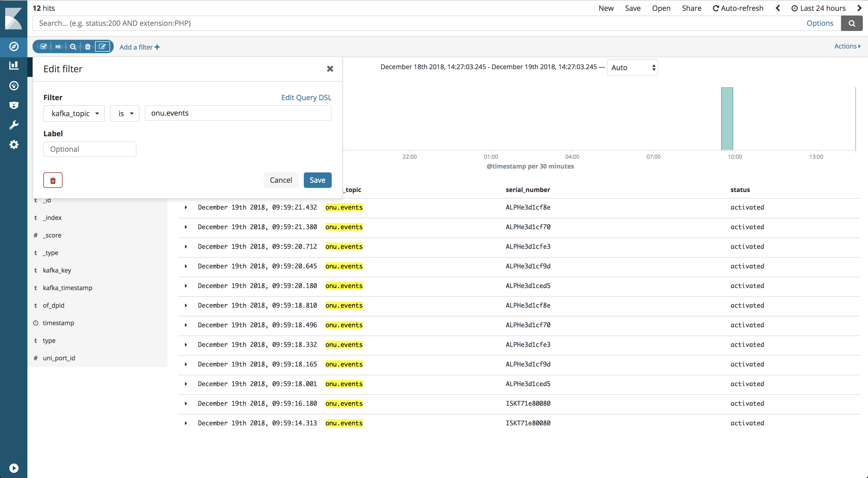Open the Dashboard gauge icon
This screenshot has width=868, height=478.
[14, 85]
